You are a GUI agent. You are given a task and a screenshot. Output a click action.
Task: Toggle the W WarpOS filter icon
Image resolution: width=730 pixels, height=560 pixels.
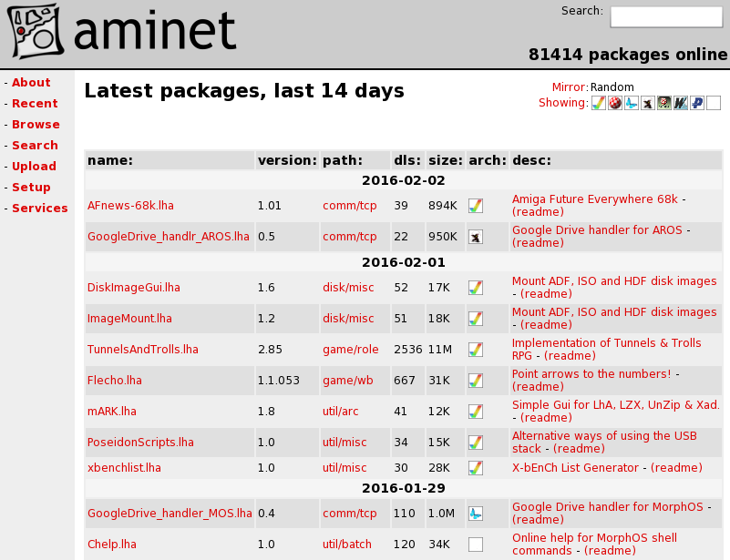coord(681,103)
